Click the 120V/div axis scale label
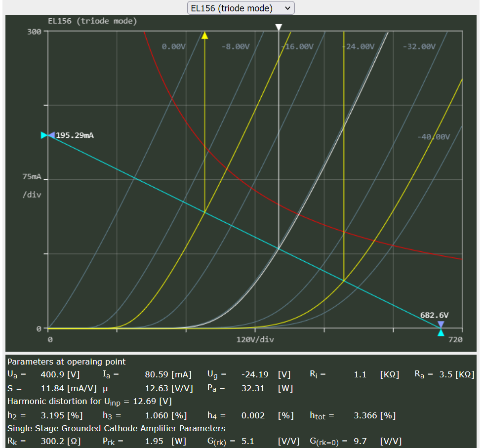 point(255,339)
